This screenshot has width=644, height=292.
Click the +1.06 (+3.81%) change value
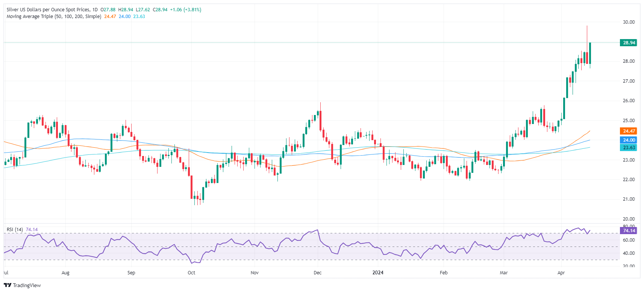(x=185, y=10)
